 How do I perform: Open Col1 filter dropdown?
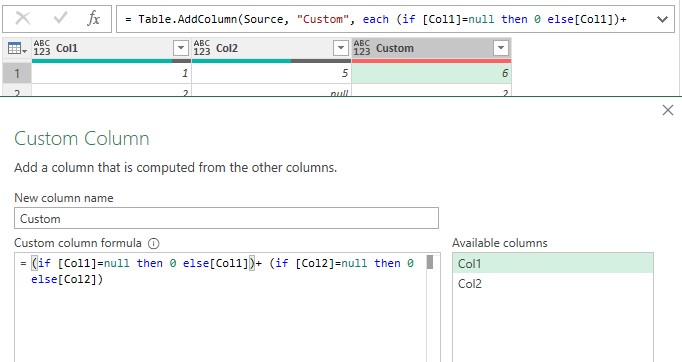coord(181,48)
